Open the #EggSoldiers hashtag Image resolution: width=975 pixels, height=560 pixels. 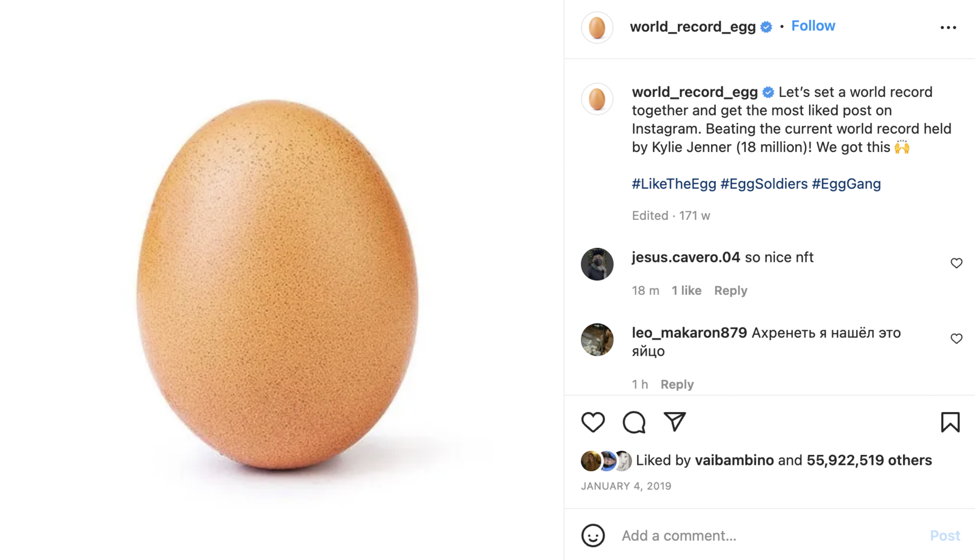764,184
